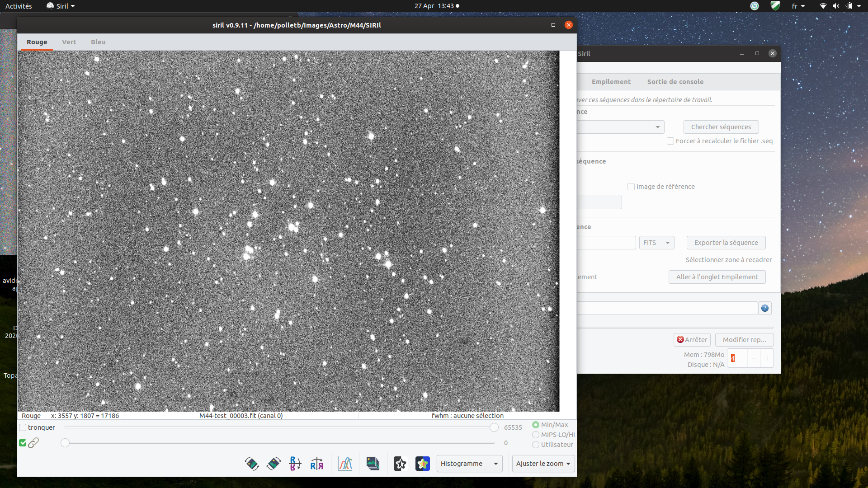Flip image horizontally using mirror icon
Viewport: 868px width, 488px height.
pyautogui.click(x=317, y=464)
